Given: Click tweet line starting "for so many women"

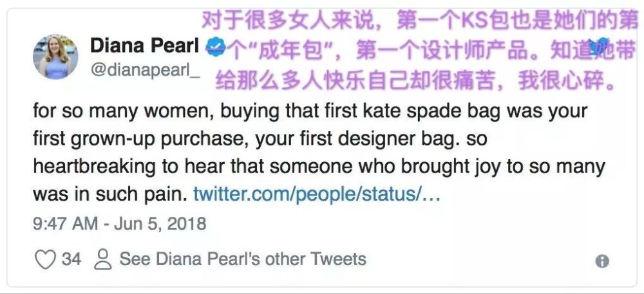Looking at the screenshot, I should coord(310,111).
